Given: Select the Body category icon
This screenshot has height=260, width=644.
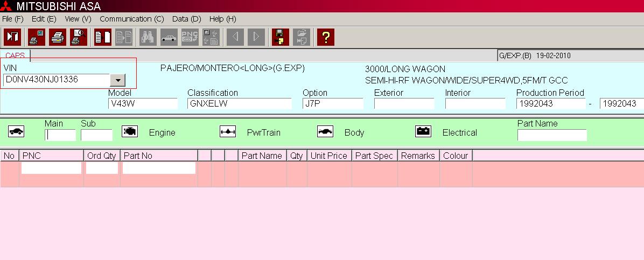Looking at the screenshot, I should [x=325, y=132].
